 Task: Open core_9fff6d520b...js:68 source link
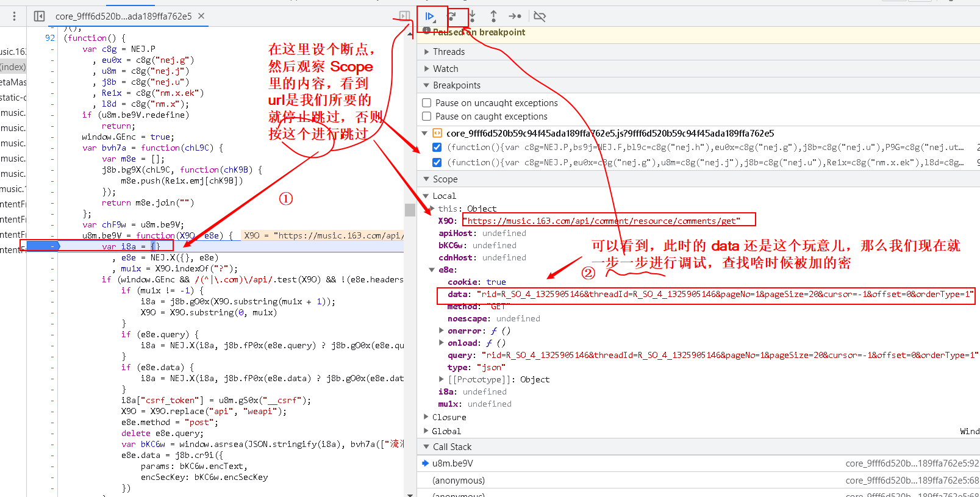coord(912,481)
